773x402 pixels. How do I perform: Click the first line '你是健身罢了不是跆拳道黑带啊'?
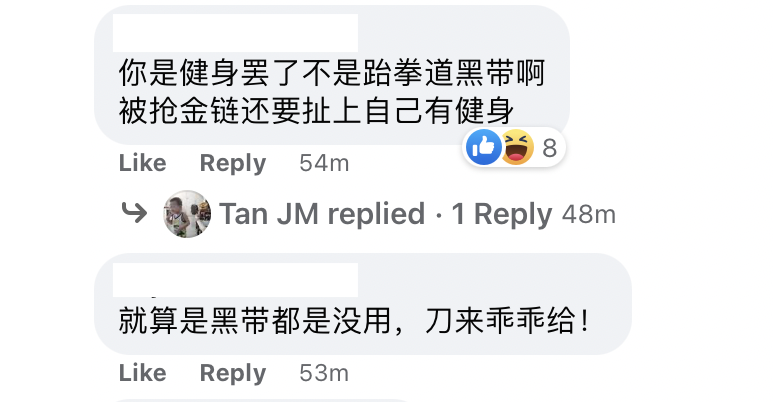click(332, 73)
